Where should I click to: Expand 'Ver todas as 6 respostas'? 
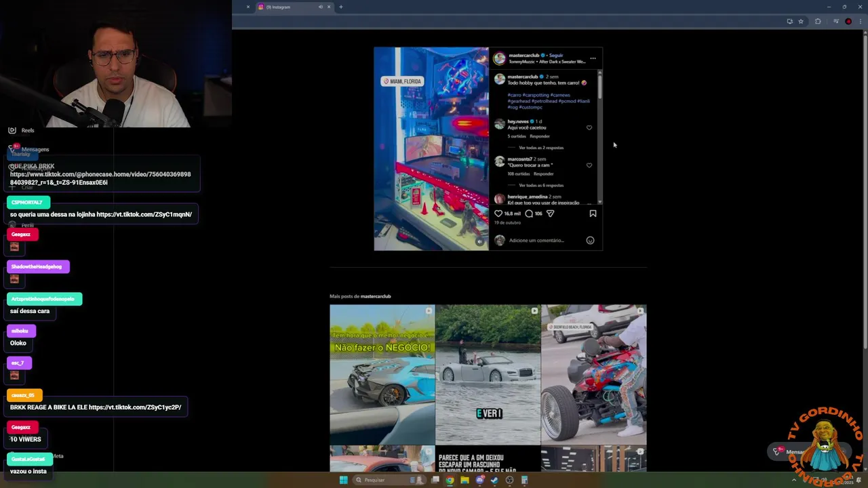pos(541,185)
